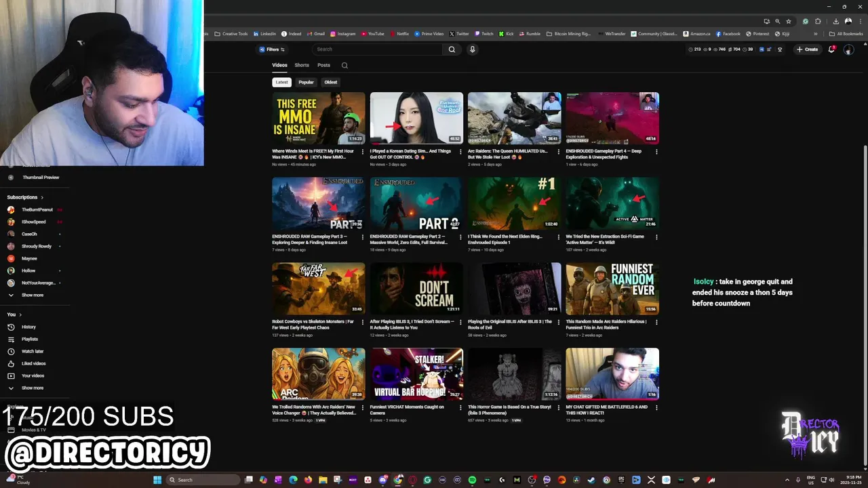The image size is (868, 488).
Task: Start voice search with microphone icon
Action: coord(473,49)
